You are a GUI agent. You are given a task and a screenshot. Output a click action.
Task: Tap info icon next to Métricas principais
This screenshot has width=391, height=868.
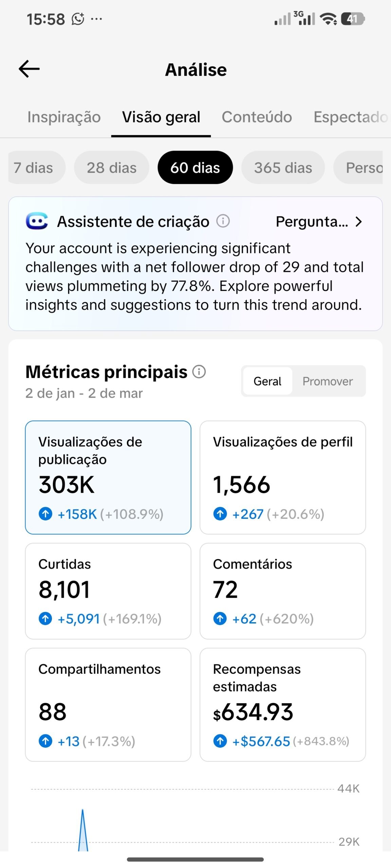(199, 372)
